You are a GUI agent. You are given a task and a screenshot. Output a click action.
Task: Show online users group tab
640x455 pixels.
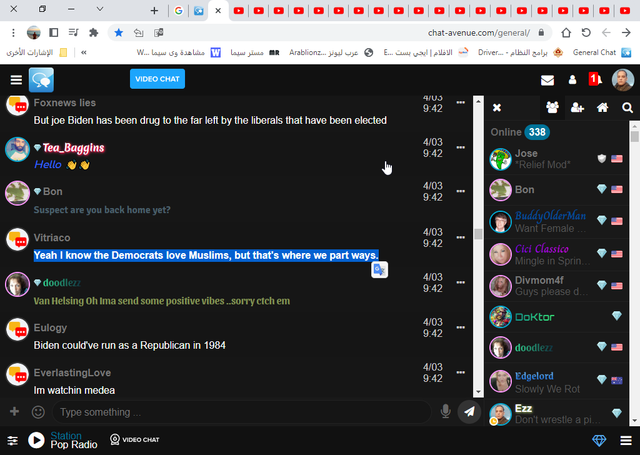tap(552, 108)
